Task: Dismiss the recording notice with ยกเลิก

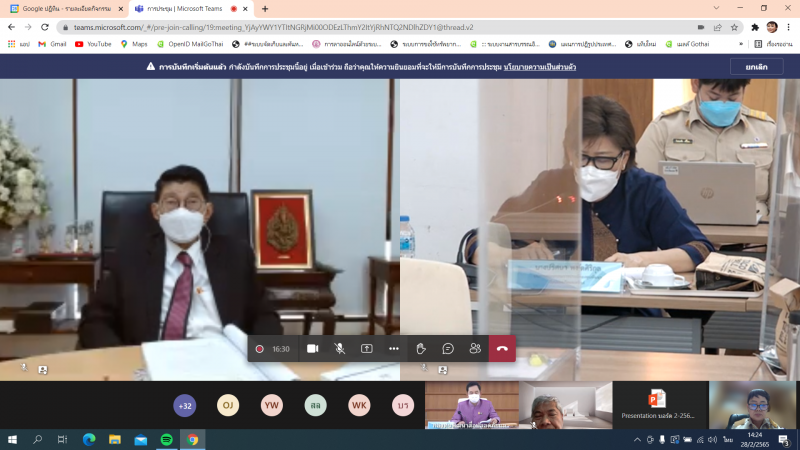Action: [x=756, y=67]
